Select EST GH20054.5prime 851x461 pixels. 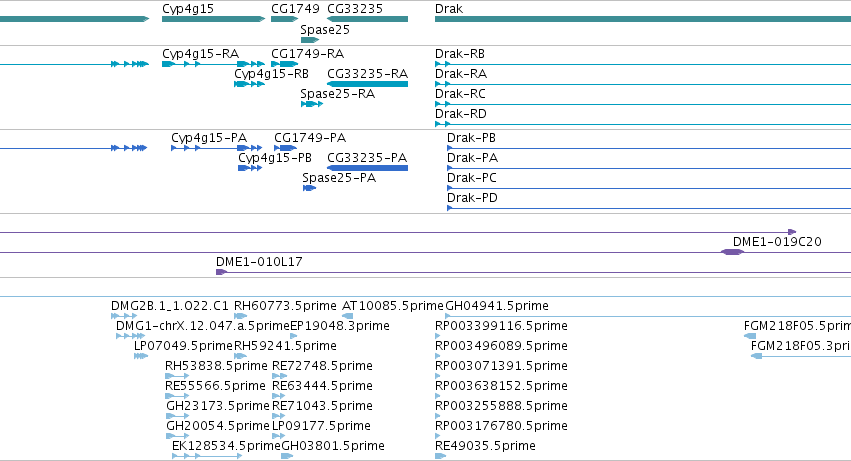click(x=178, y=437)
